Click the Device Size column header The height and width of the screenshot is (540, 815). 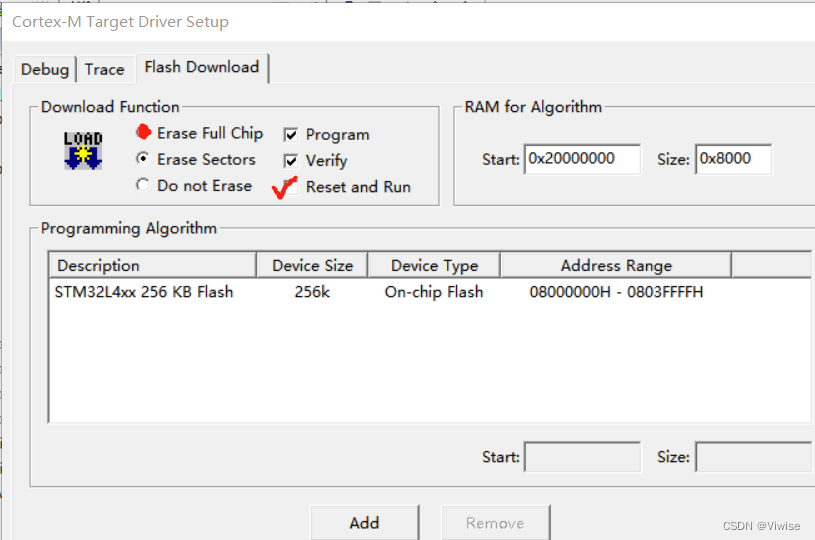pyautogui.click(x=312, y=266)
